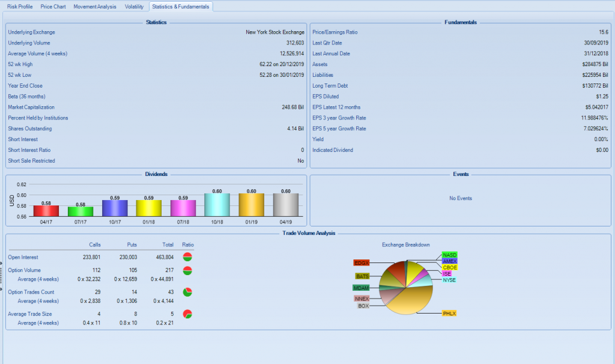Click the Open Interest ratio pie icon

(x=187, y=256)
